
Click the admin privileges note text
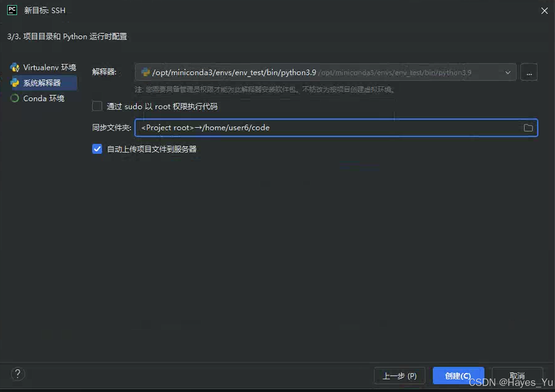[264, 89]
